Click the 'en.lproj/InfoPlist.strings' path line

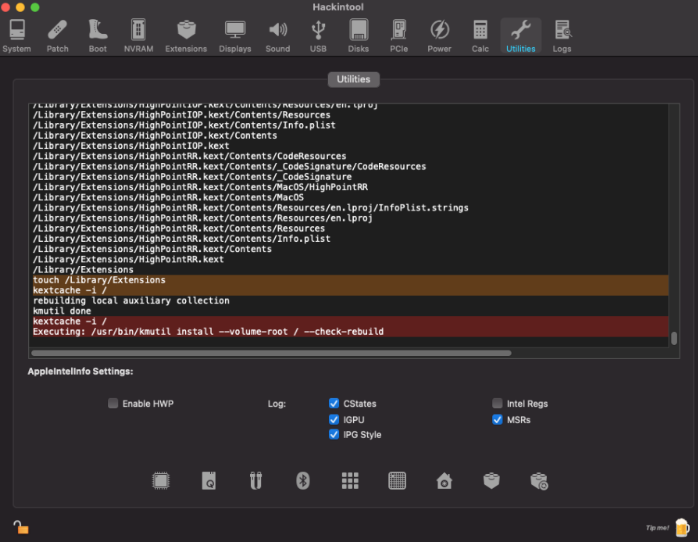251,208
